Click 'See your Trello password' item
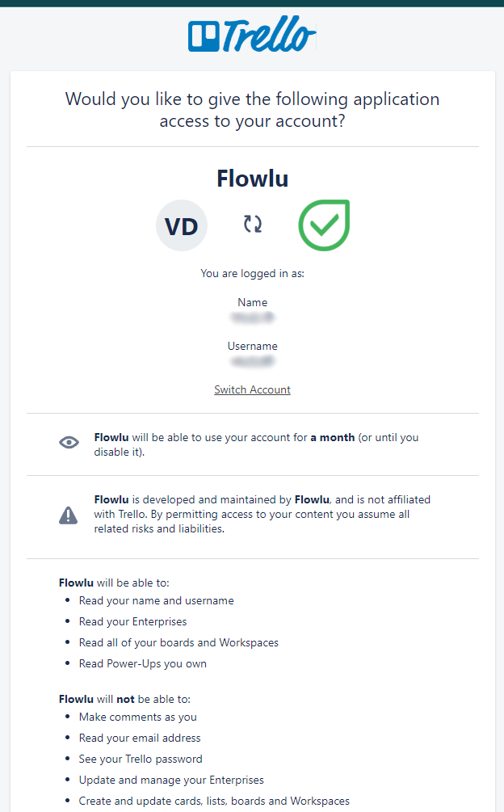The height and width of the screenshot is (812, 504). coord(141,759)
